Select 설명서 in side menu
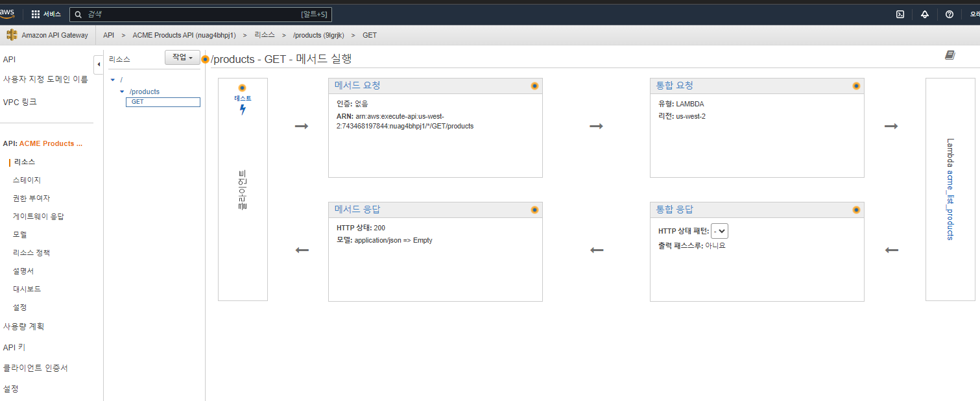Viewport: 980px width, 401px height. pos(24,271)
